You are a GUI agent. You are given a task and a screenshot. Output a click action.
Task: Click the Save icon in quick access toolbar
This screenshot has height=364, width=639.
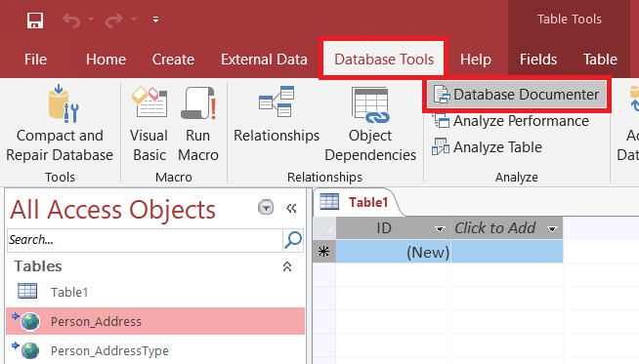point(35,20)
